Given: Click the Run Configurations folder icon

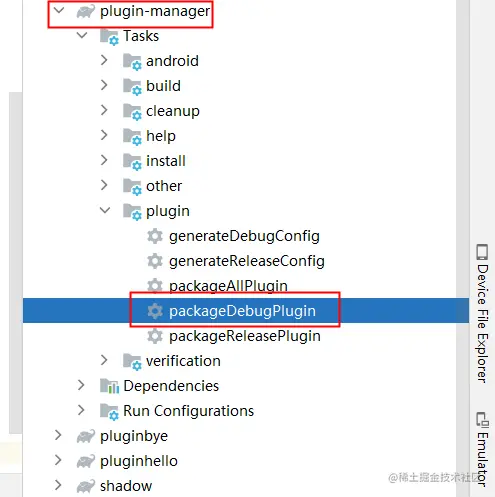Looking at the screenshot, I should click(109, 412).
